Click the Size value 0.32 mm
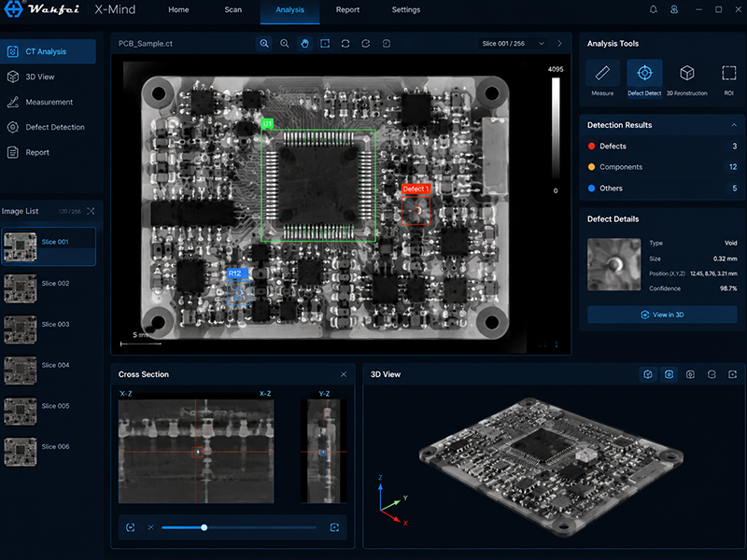The width and height of the screenshot is (747, 560). click(726, 259)
